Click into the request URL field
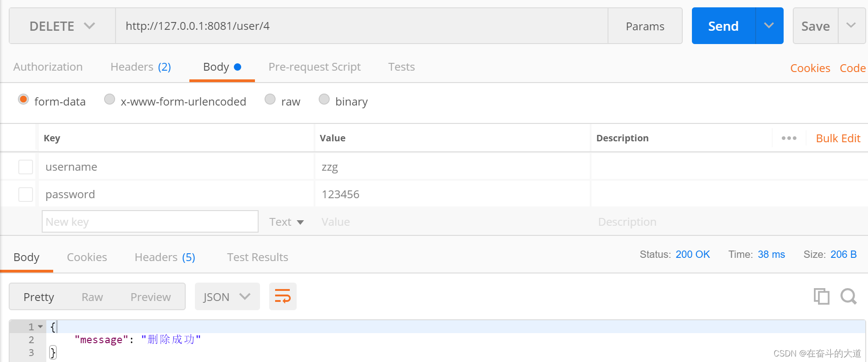868x362 pixels. coord(362,26)
